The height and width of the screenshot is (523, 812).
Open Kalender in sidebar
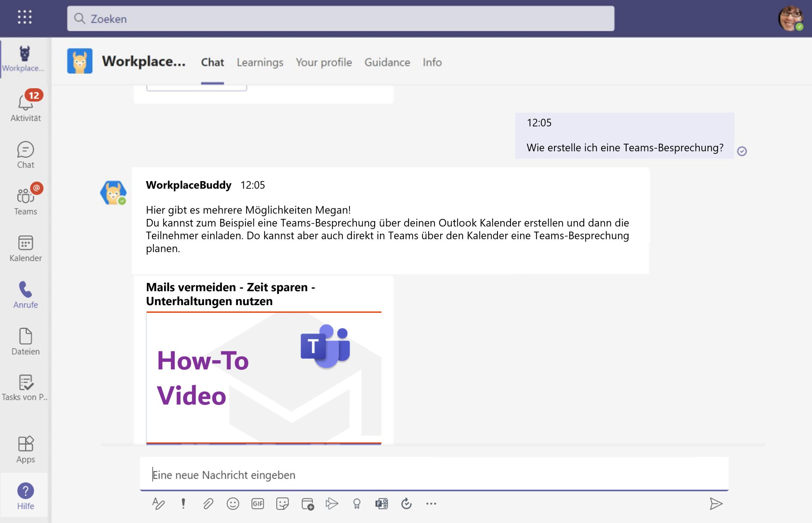(x=25, y=248)
